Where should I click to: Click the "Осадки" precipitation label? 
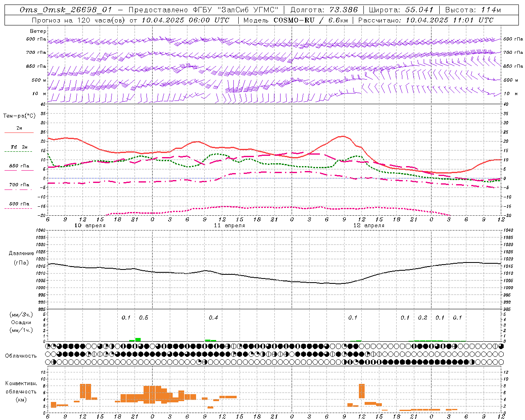(21, 322)
